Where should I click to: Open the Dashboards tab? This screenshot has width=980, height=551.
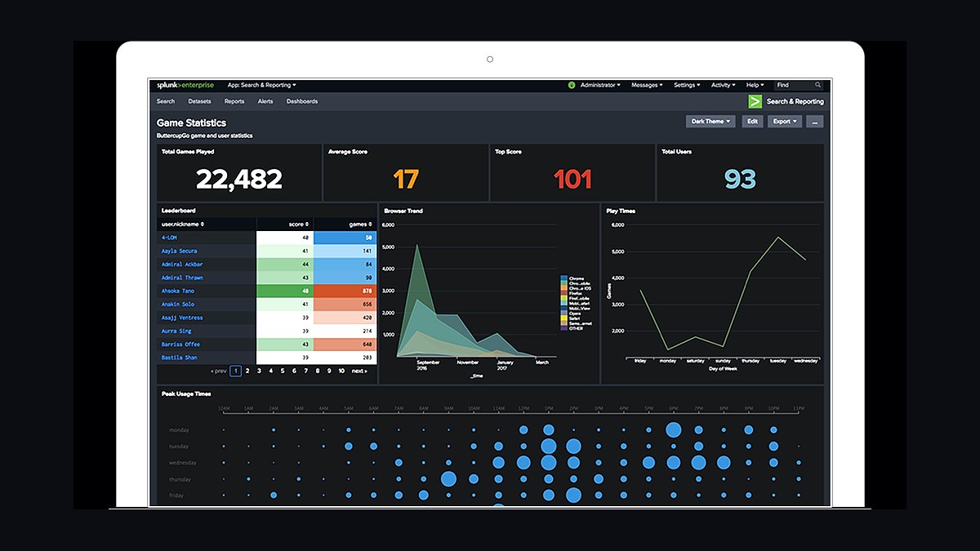pyautogui.click(x=302, y=101)
